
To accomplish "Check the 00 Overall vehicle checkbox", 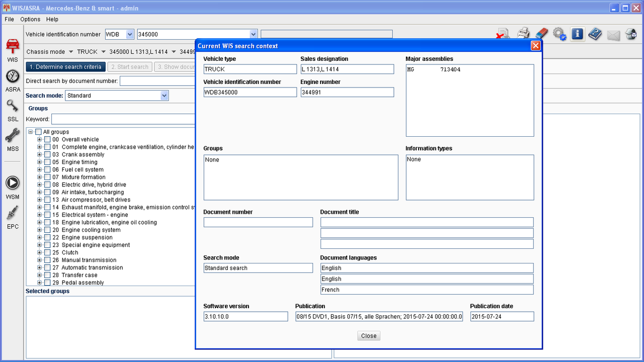I will (x=47, y=140).
